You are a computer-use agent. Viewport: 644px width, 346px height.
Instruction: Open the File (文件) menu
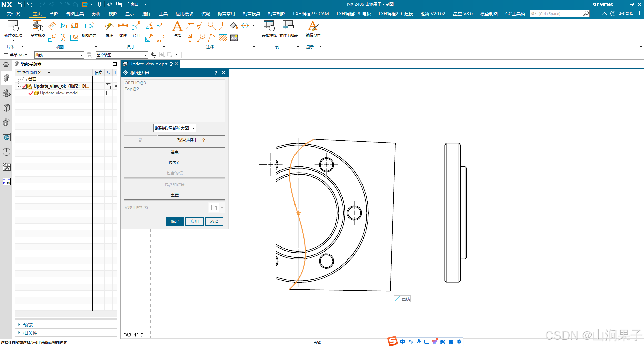pyautogui.click(x=13, y=14)
